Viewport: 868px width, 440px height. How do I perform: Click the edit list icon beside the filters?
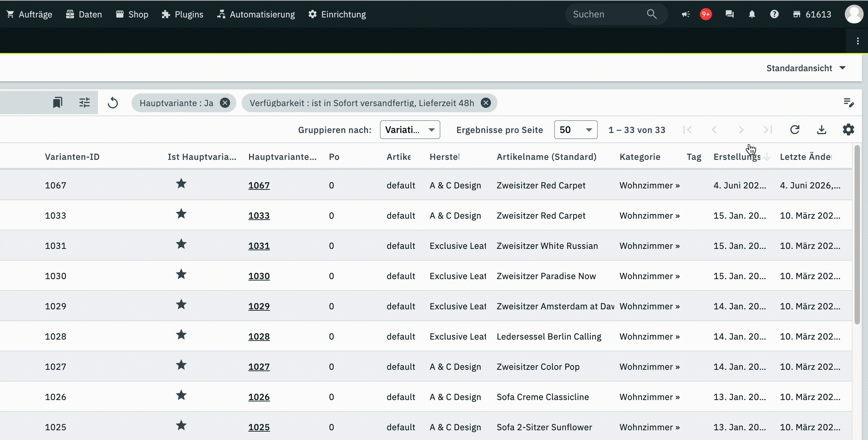point(849,102)
